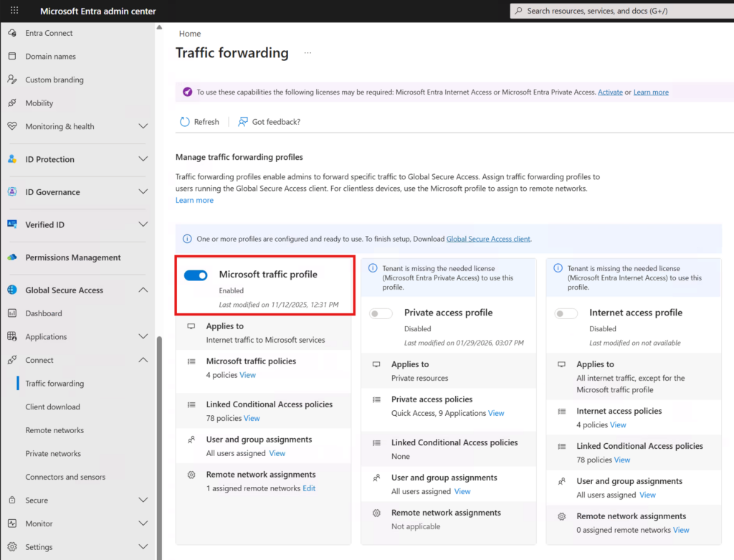Click the ellipsis next to Traffic forwarding title
The image size is (734, 560).
pyautogui.click(x=308, y=53)
